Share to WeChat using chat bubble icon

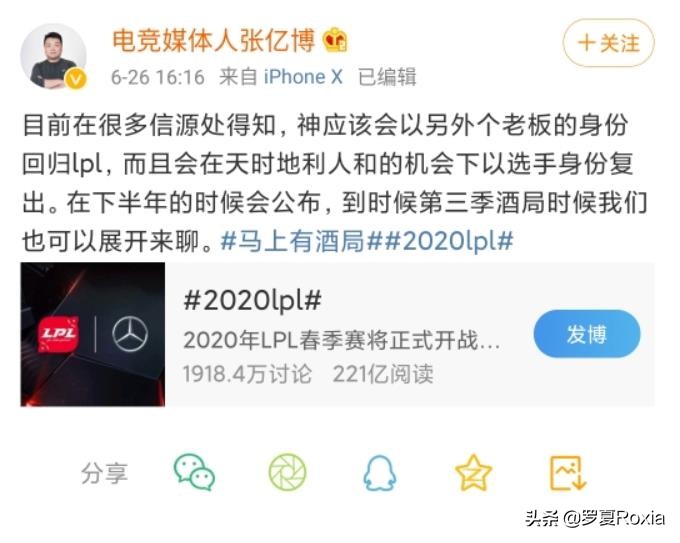coord(194,472)
